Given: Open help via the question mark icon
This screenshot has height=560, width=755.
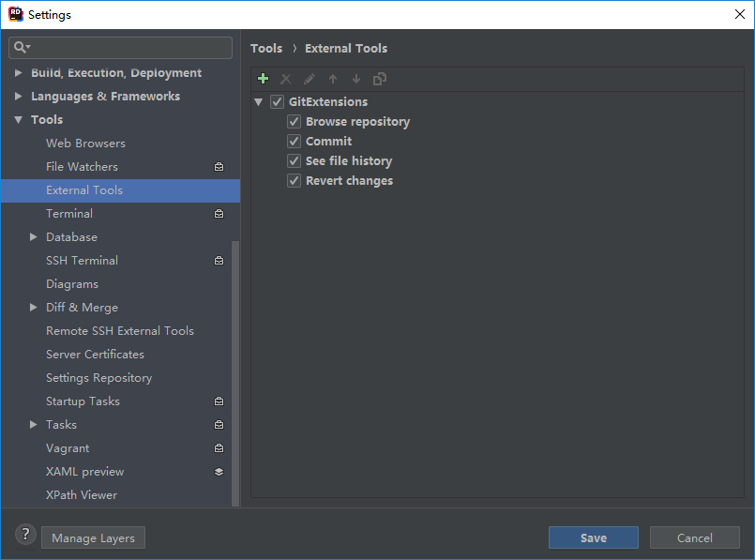Looking at the screenshot, I should tap(24, 534).
